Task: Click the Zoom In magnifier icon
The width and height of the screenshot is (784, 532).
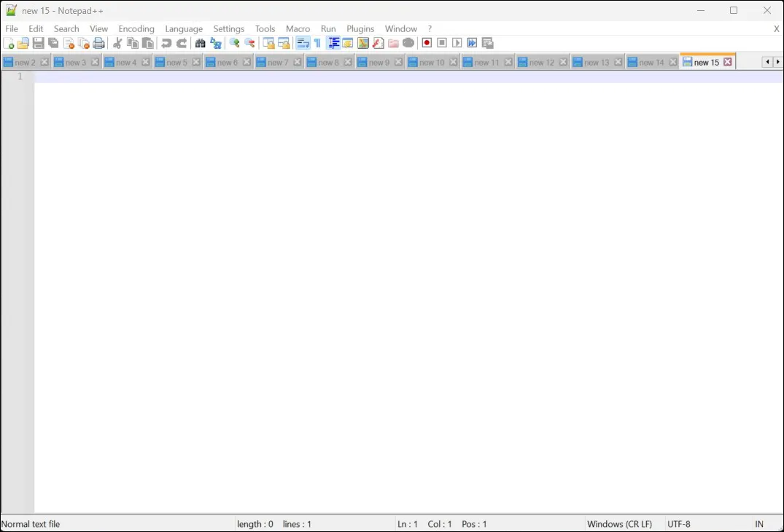Action: point(234,44)
